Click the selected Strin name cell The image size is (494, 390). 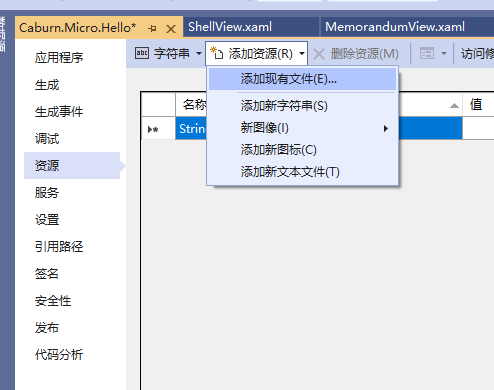191,128
